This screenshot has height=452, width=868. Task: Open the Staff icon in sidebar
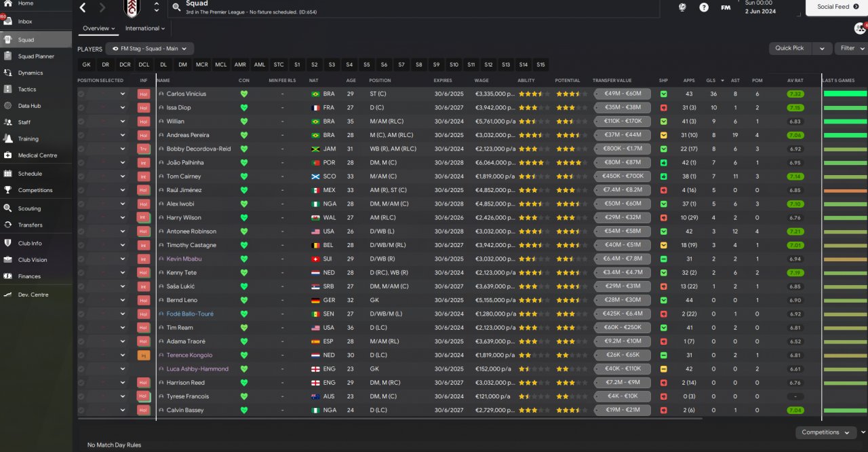(x=7, y=122)
